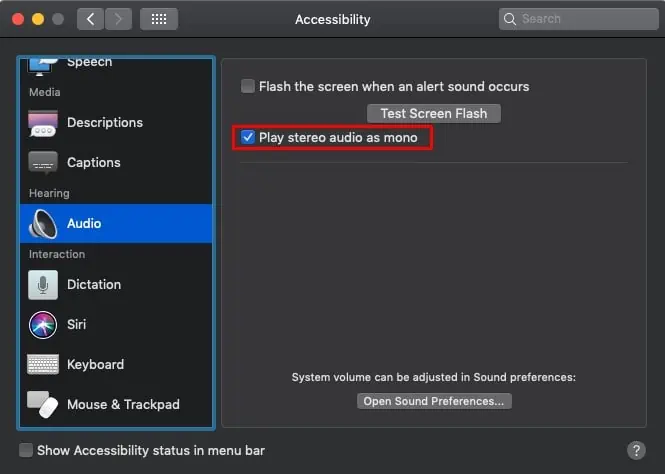The image size is (665, 474).
Task: Click the Descriptions sidebar icon
Action: point(43,123)
